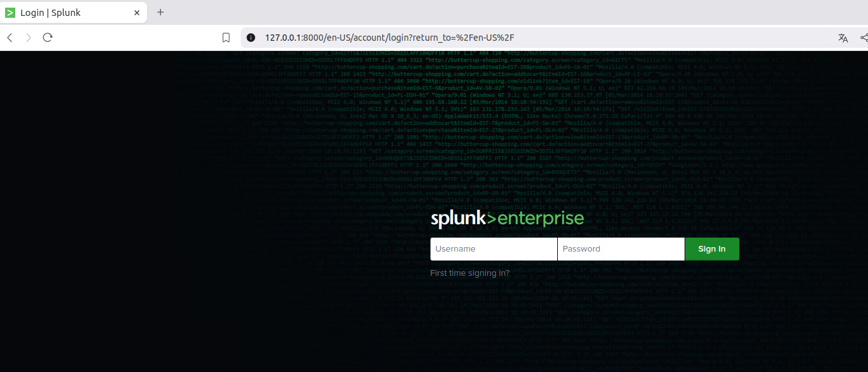The width and height of the screenshot is (868, 372).
Task: Click the Password input field
Action: coord(621,249)
